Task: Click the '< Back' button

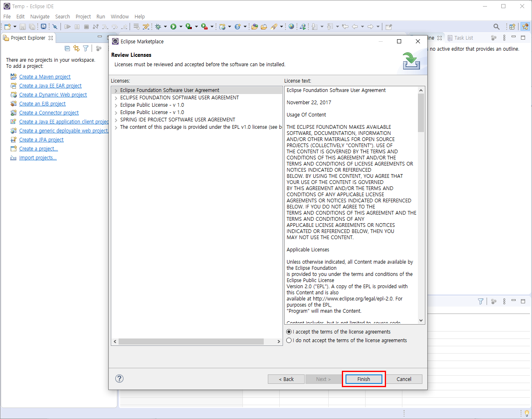Action: pos(286,379)
